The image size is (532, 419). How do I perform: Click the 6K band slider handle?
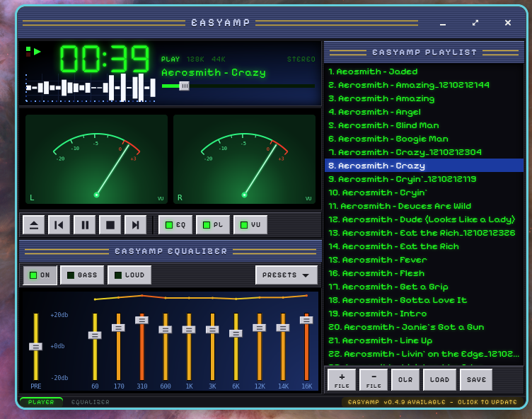pyautogui.click(x=236, y=333)
